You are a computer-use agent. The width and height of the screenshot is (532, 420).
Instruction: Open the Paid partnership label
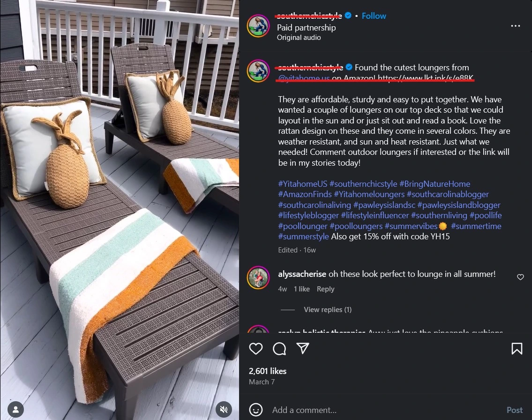(306, 27)
